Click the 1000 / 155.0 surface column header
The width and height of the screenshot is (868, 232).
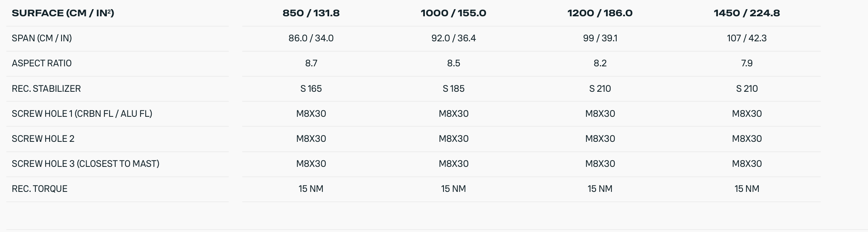[453, 13]
